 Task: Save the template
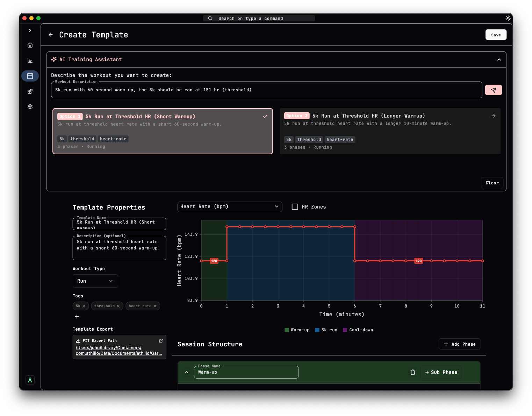tap(496, 35)
